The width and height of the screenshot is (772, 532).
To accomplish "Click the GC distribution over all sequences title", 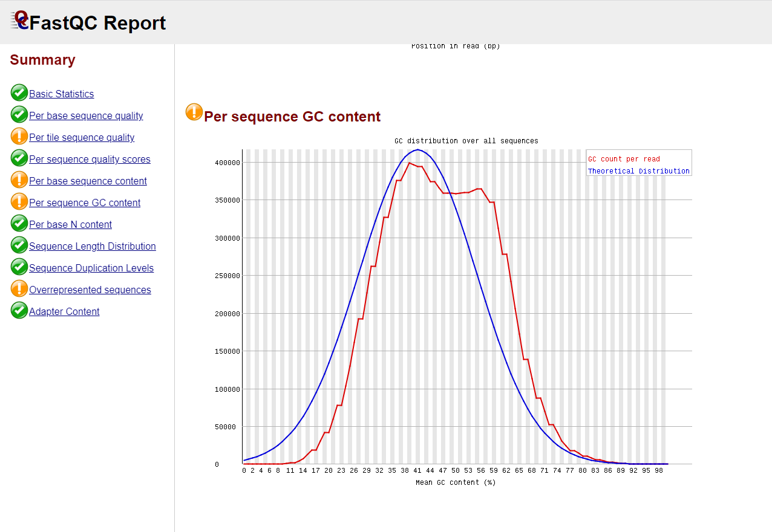I will click(x=466, y=141).
